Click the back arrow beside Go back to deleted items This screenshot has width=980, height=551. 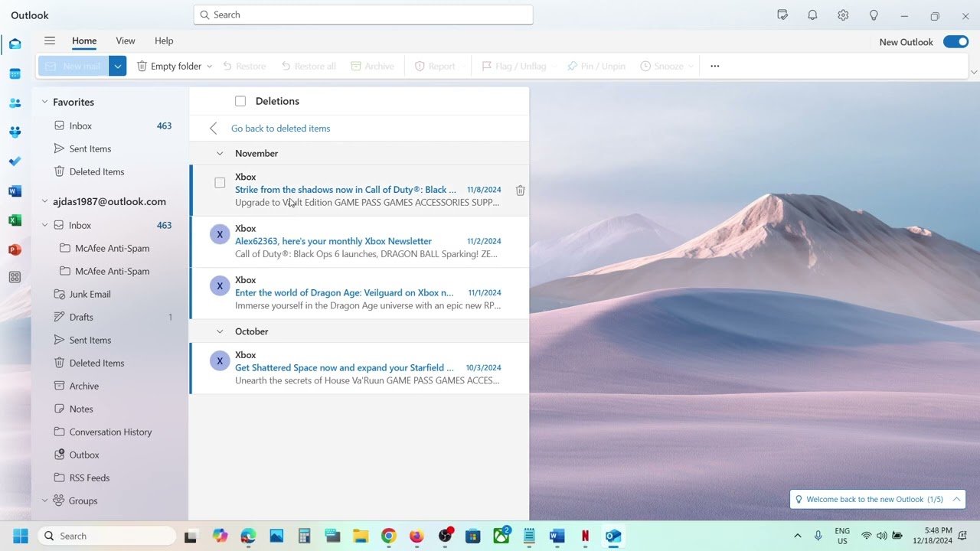tap(214, 129)
